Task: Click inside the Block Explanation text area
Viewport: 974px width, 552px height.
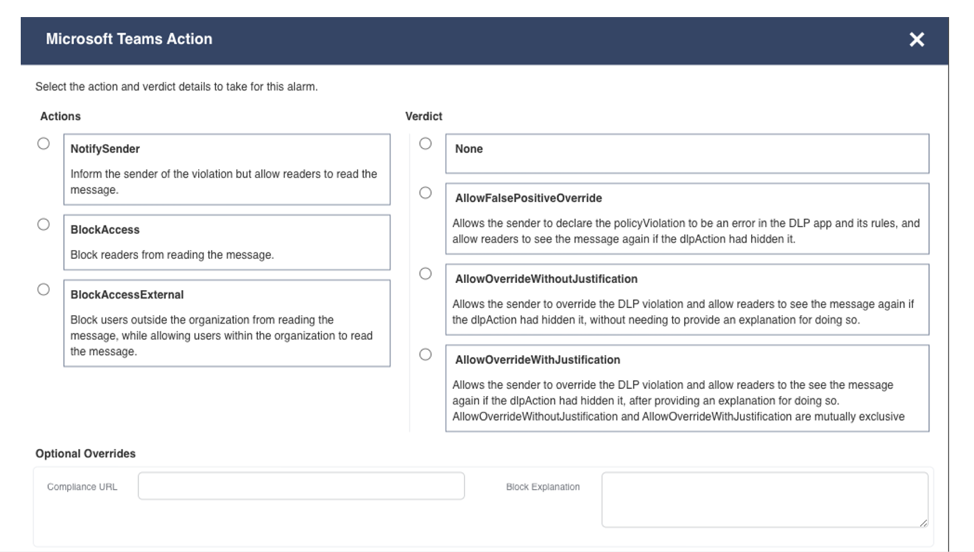Action: pyautogui.click(x=763, y=499)
